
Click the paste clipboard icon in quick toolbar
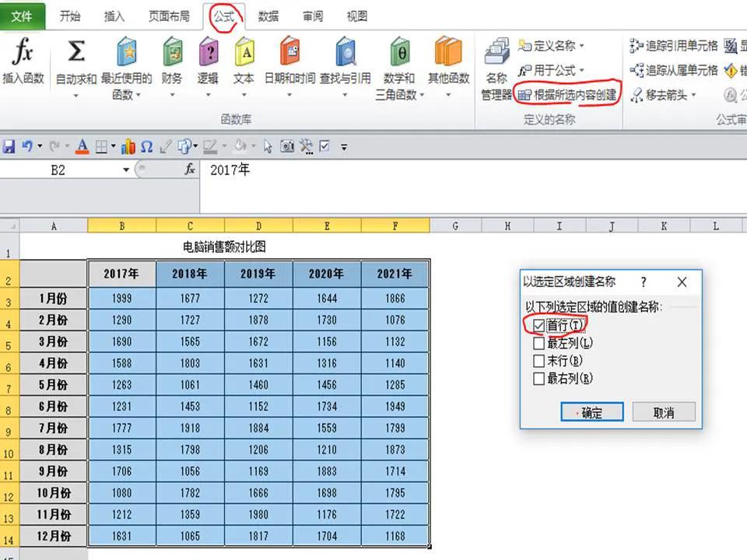[184, 146]
